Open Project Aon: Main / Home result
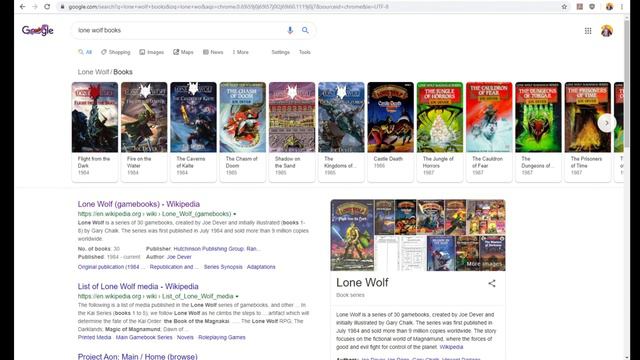640x360 pixels. point(138,356)
